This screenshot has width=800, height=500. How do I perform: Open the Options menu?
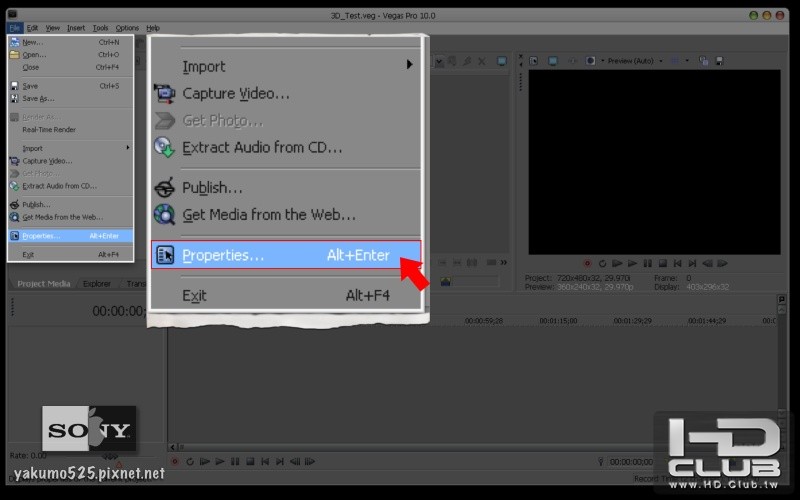(127, 28)
